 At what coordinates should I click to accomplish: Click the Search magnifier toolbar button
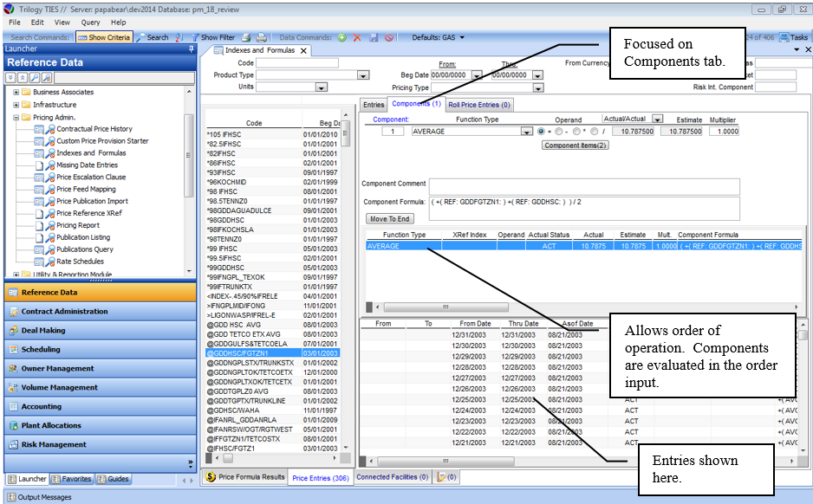pos(153,37)
